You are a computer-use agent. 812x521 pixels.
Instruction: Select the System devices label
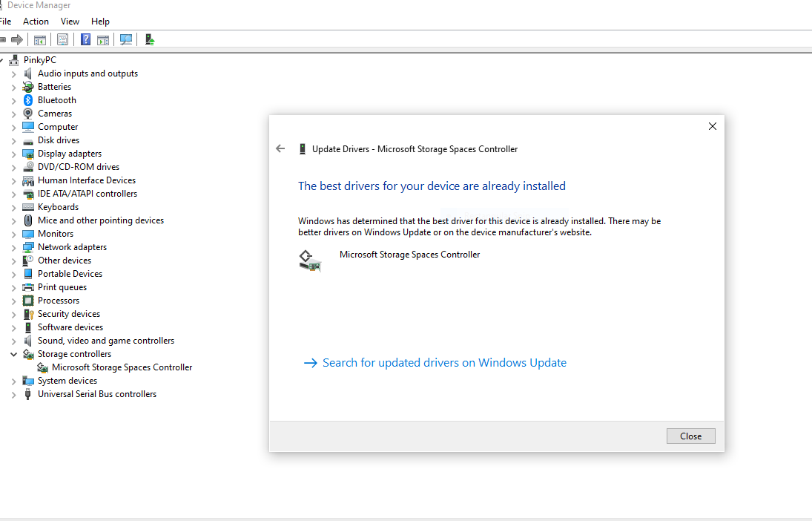[x=67, y=381]
